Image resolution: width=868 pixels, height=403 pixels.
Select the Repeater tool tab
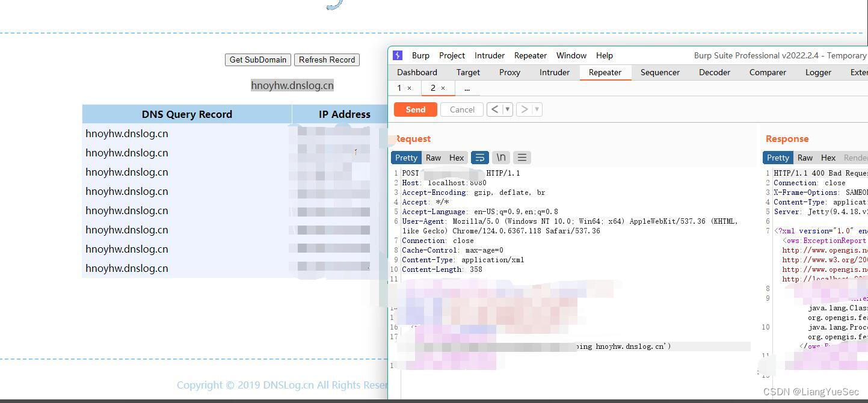(605, 72)
